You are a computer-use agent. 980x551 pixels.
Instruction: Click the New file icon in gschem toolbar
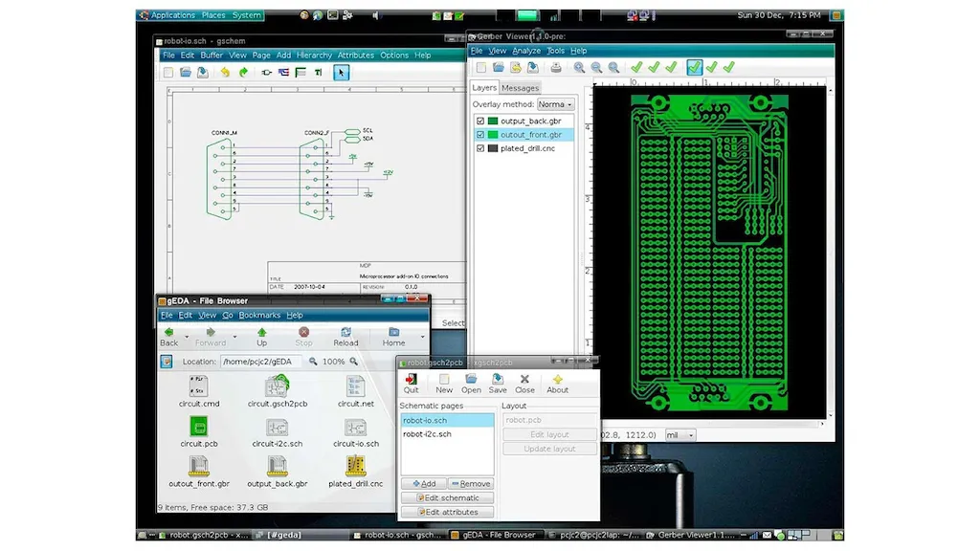click(168, 73)
